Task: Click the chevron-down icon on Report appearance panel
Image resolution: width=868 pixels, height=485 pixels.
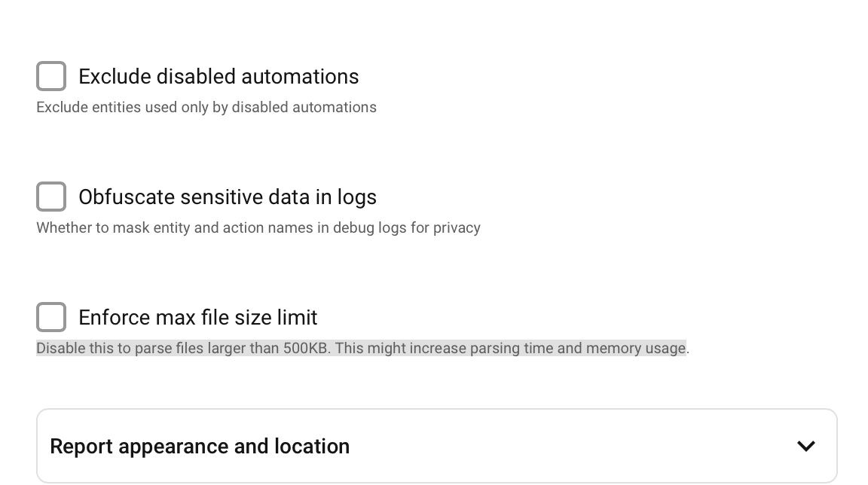Action: coord(806,447)
